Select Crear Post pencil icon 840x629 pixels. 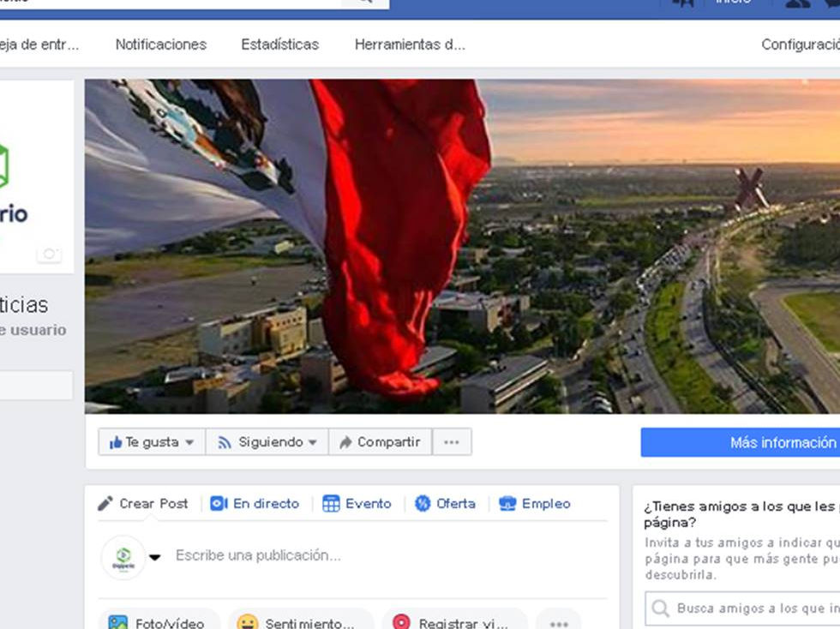[105, 504]
